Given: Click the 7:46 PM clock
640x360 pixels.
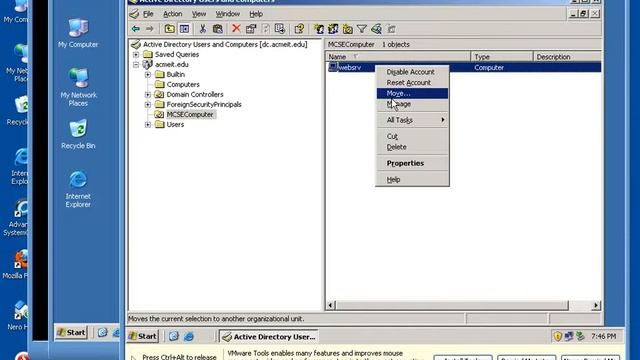Looking at the screenshot, I should pyautogui.click(x=604, y=336).
